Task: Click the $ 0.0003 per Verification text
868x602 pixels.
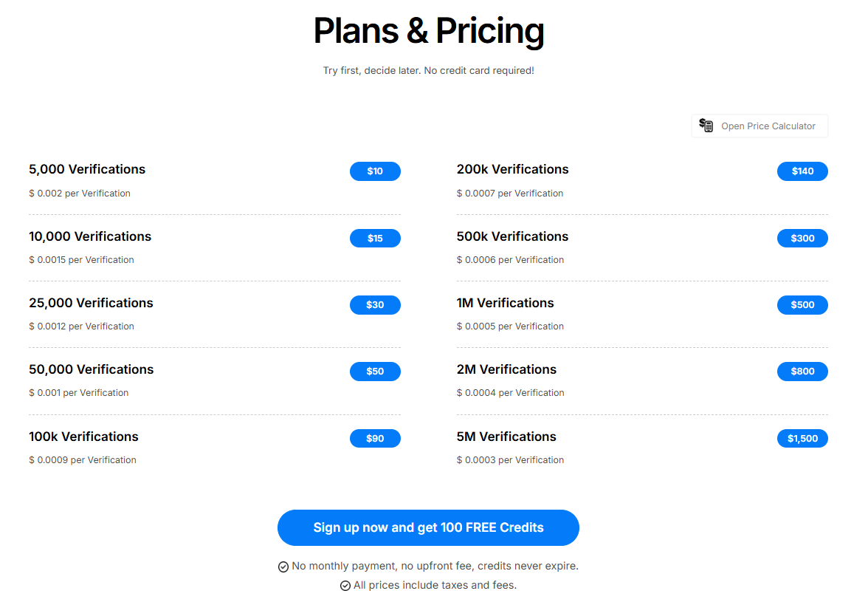Action: [510, 459]
